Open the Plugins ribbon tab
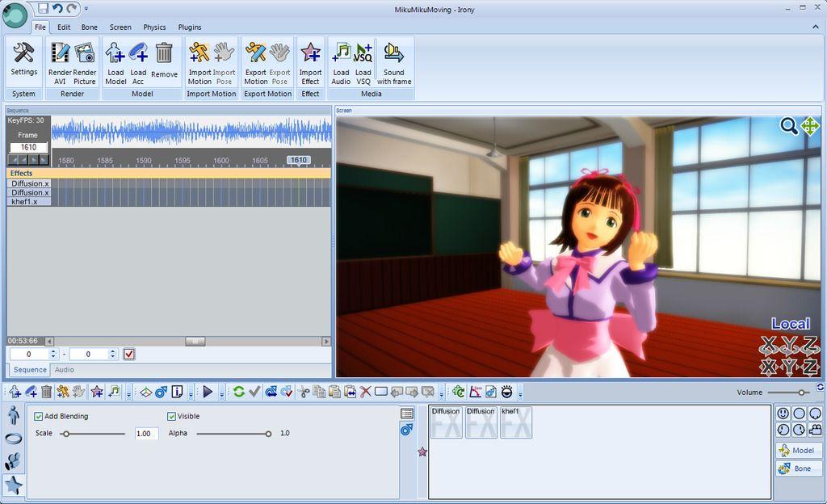 [x=190, y=27]
